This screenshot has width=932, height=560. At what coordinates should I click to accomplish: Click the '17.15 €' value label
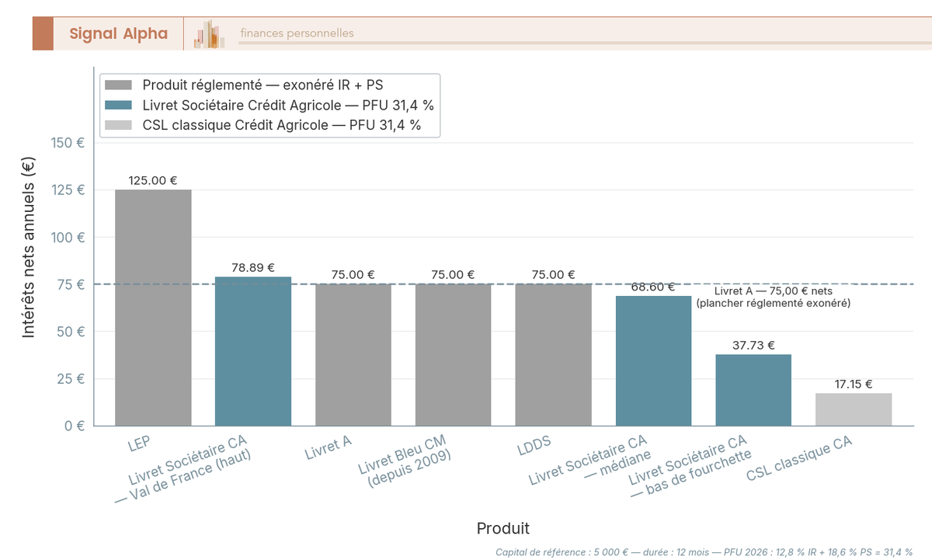coord(854,384)
